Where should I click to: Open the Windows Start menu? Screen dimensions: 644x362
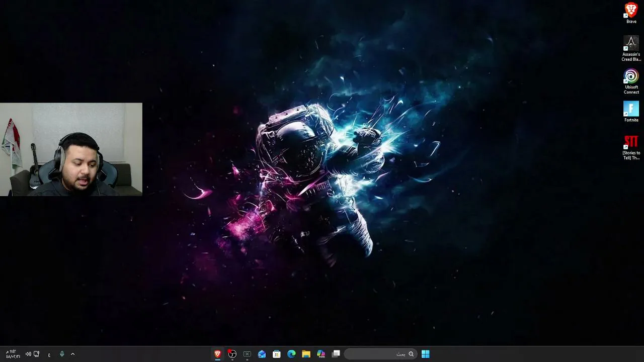[425, 354]
